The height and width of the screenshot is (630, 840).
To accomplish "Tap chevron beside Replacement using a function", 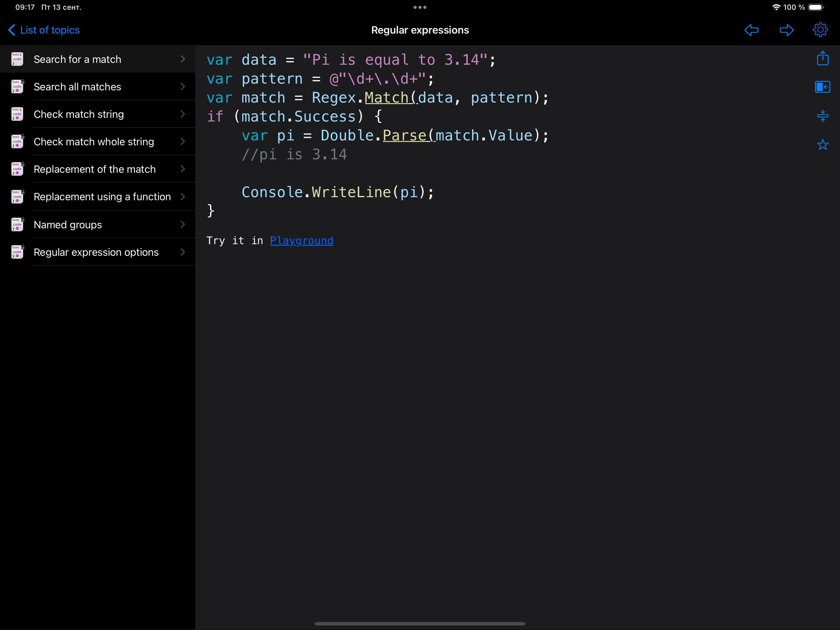I will pos(183,196).
